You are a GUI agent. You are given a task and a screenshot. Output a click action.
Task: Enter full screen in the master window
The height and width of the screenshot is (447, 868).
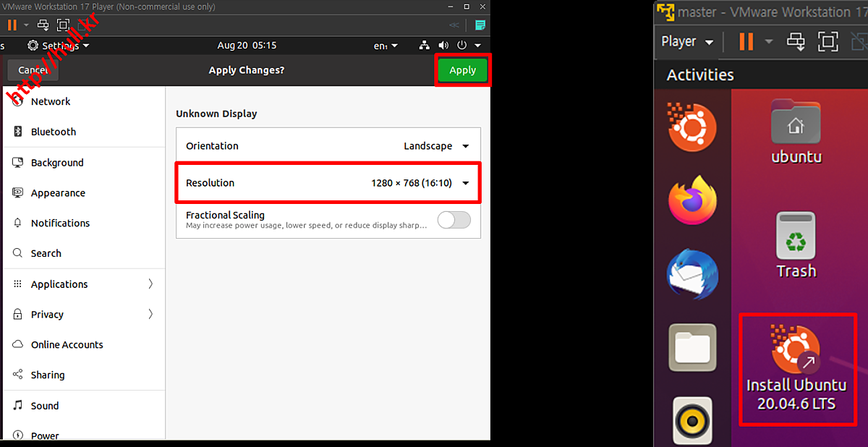[828, 41]
